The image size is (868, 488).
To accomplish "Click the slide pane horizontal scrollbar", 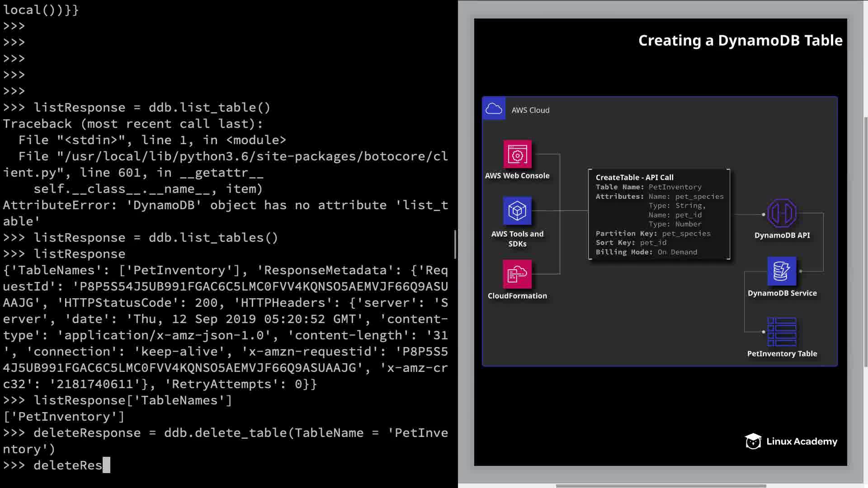I will click(660, 486).
